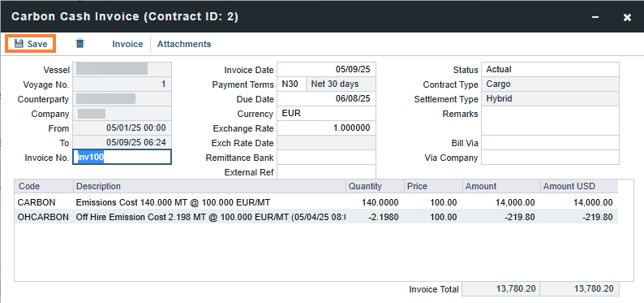644x303 pixels.
Task: Click the Bill Via field
Action: click(550, 143)
